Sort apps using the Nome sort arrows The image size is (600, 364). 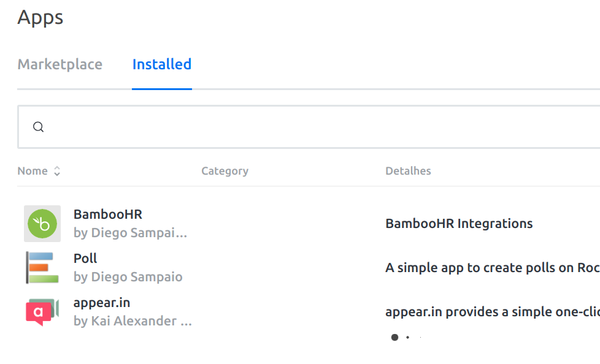pyautogui.click(x=57, y=172)
